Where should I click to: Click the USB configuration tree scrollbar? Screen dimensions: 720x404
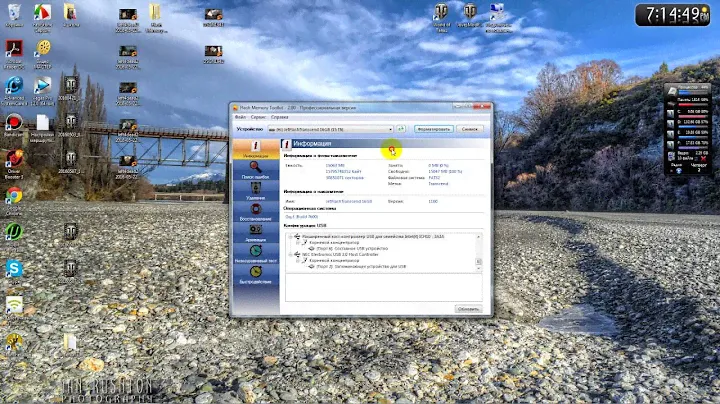point(479,252)
